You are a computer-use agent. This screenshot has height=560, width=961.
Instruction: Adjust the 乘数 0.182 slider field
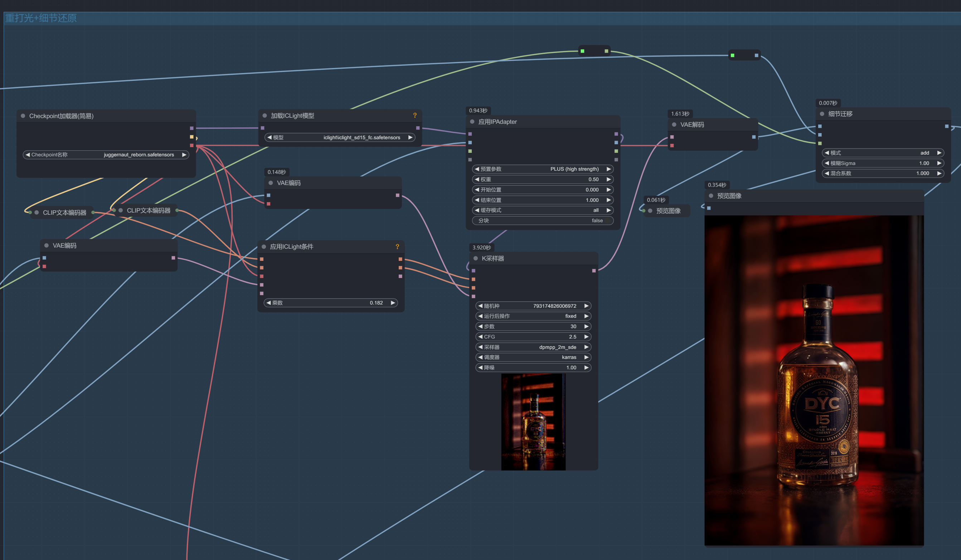330,303
